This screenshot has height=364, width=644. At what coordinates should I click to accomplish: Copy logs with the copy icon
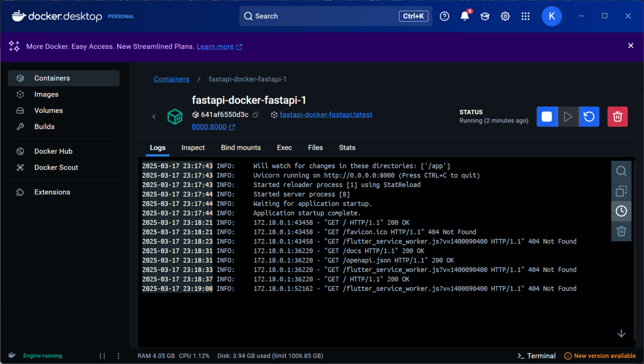pyautogui.click(x=621, y=191)
